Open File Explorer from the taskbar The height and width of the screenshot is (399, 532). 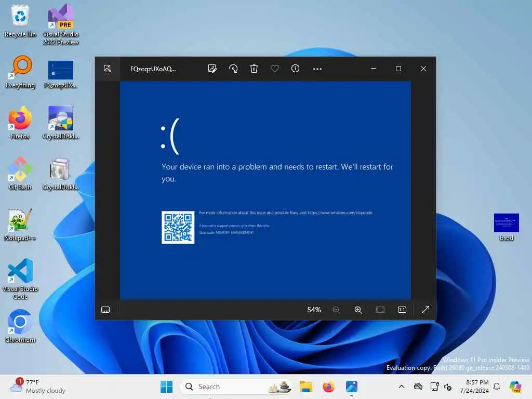[x=305, y=387]
